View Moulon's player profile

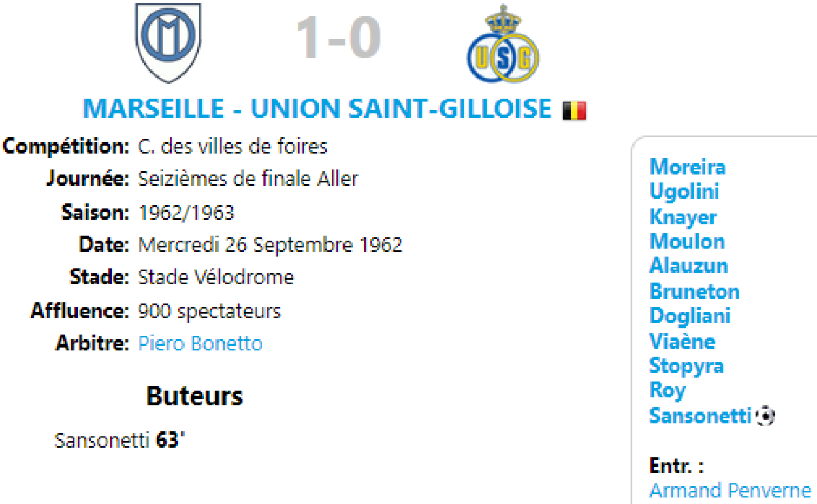tap(687, 241)
